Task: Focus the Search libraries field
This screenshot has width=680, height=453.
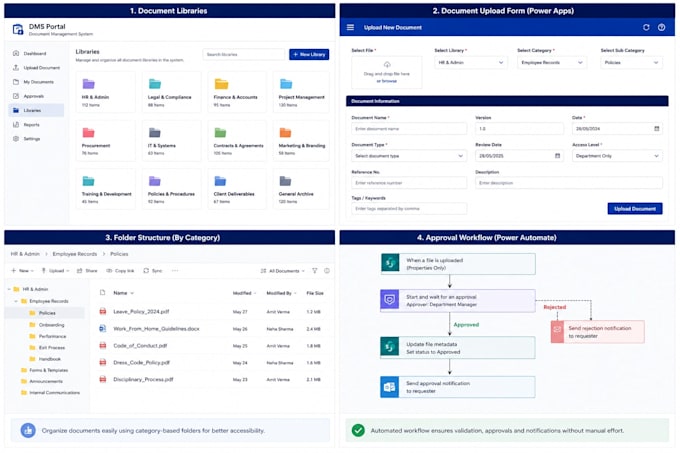Action: pos(244,54)
